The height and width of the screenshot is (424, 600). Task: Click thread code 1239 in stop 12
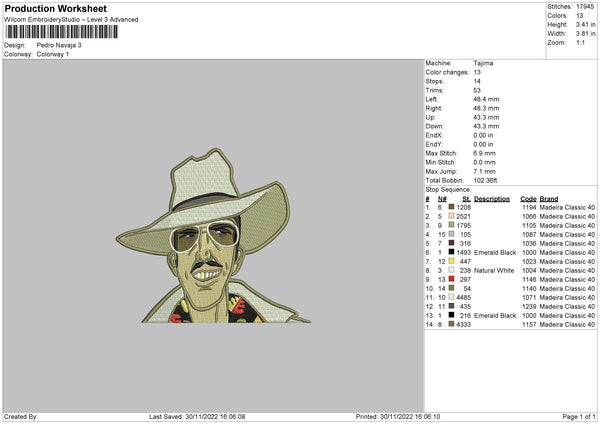(529, 307)
